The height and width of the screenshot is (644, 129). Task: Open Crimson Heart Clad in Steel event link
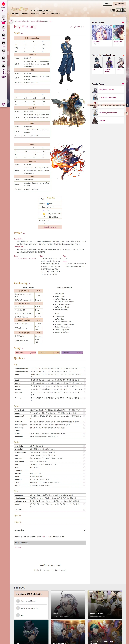pos(26,258)
